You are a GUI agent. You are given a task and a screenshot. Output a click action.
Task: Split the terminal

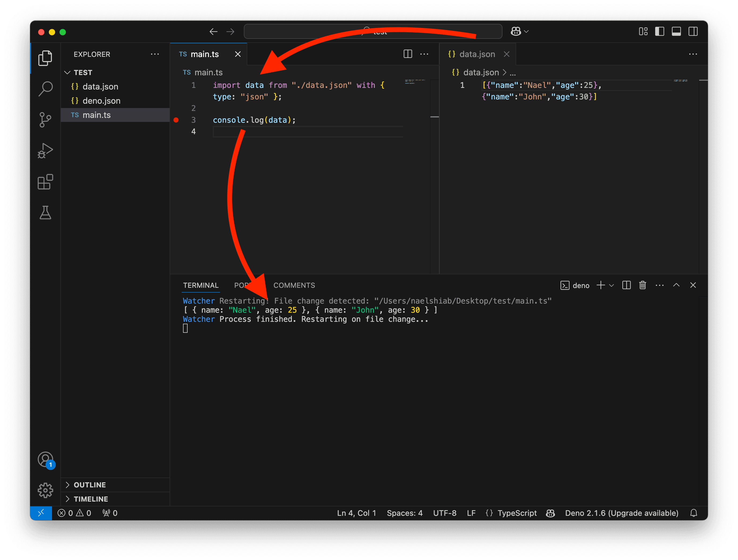(626, 285)
